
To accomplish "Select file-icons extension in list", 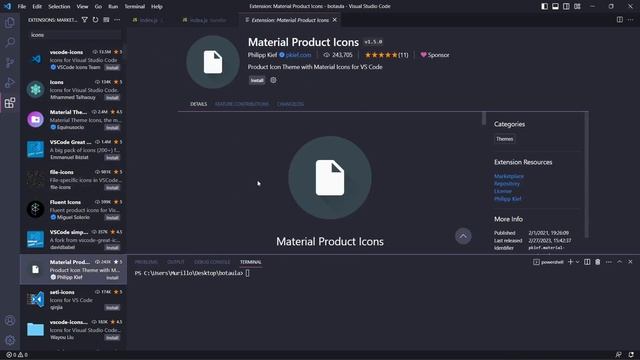I will (x=73, y=180).
